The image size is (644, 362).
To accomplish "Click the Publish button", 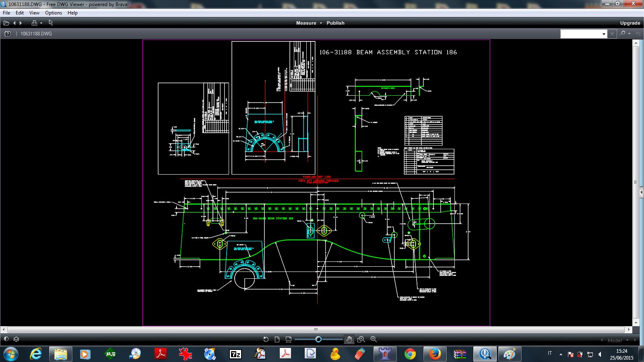I will coord(335,23).
